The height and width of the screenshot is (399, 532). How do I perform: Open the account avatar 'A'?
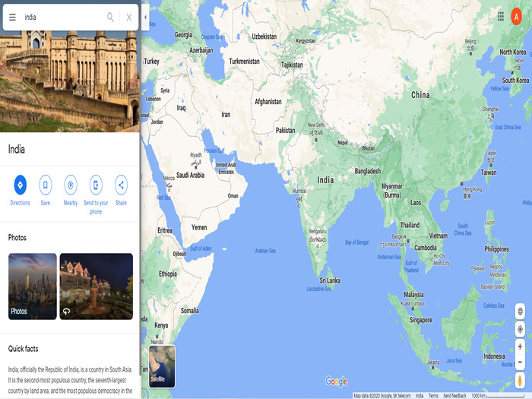(516, 16)
